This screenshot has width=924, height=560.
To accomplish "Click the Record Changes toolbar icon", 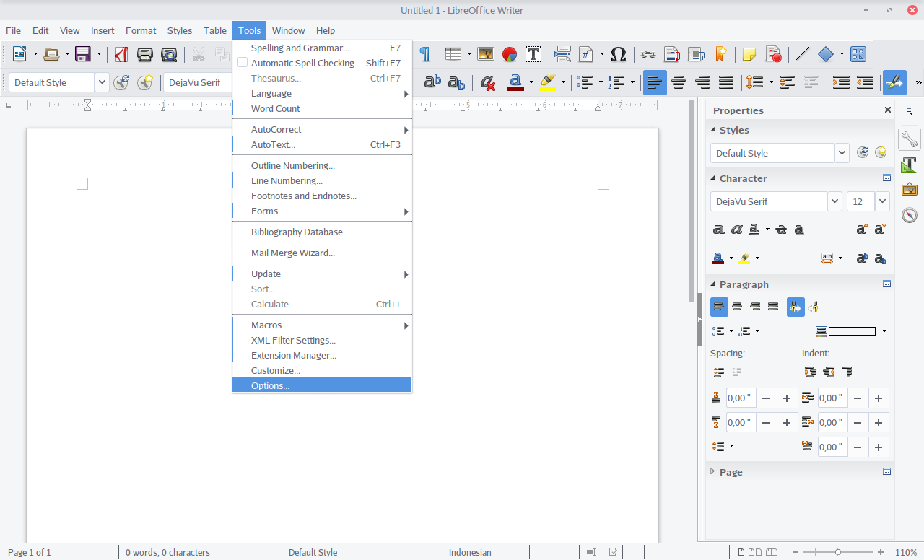I will (773, 54).
